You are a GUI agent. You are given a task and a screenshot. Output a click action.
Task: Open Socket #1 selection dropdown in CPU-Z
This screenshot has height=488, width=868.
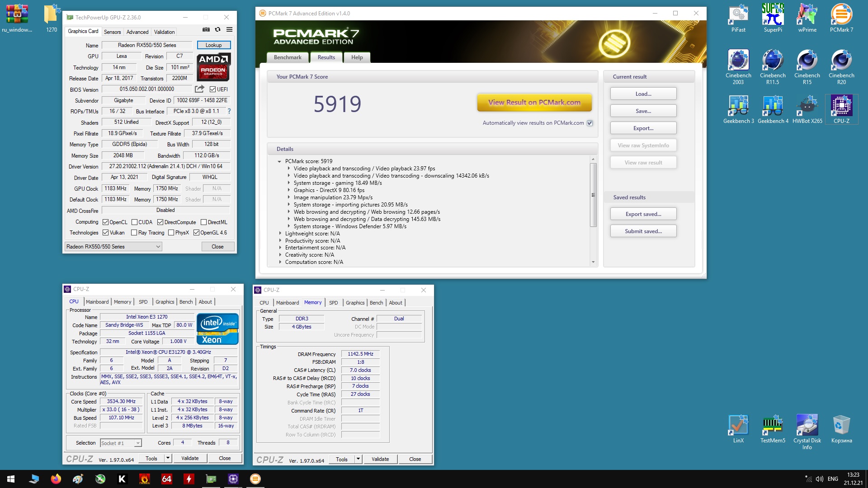(x=121, y=443)
